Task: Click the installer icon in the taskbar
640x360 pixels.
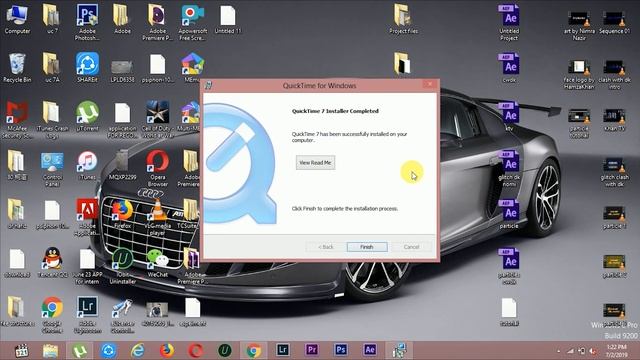Action: click(x=399, y=351)
